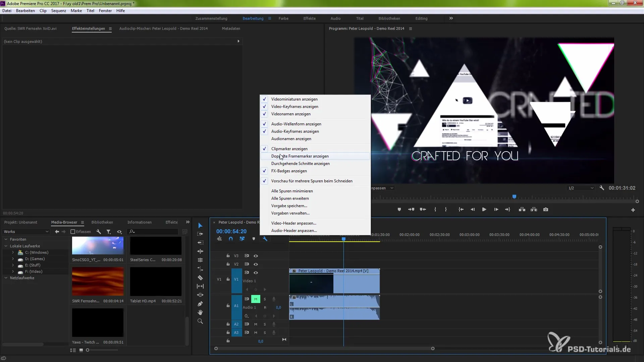Unmute Audio 1 track M button
The height and width of the screenshot is (362, 644).
pyautogui.click(x=256, y=299)
